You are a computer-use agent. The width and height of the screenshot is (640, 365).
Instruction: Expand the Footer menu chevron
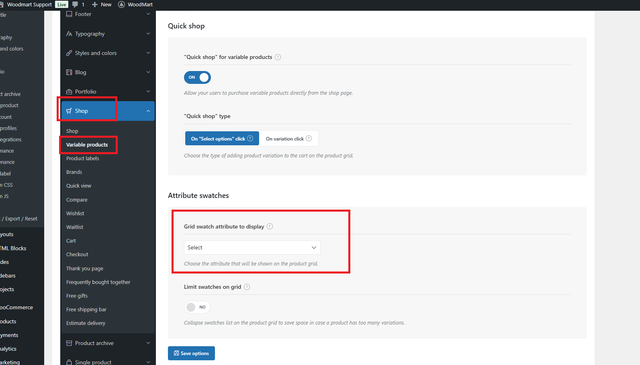pos(148,14)
